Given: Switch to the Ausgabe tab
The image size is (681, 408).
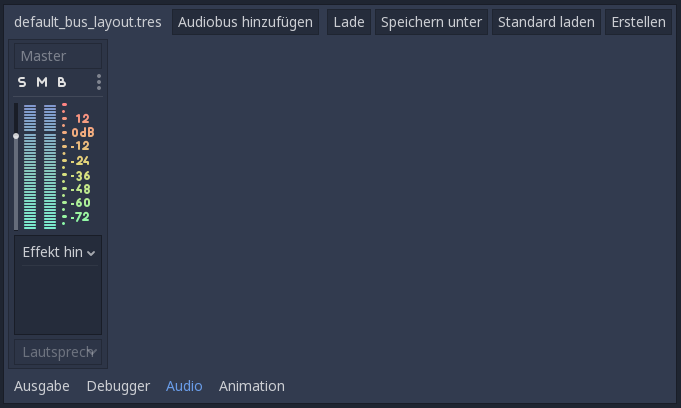Looking at the screenshot, I should tap(42, 386).
